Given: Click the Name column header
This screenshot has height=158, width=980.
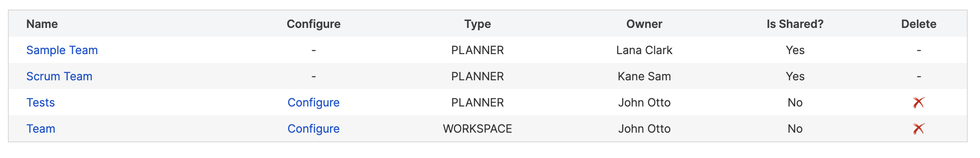Looking at the screenshot, I should (42, 24).
